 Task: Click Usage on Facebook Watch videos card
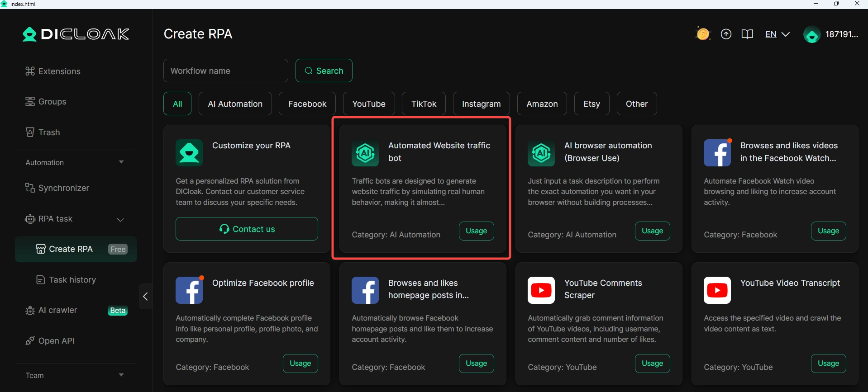pos(829,231)
